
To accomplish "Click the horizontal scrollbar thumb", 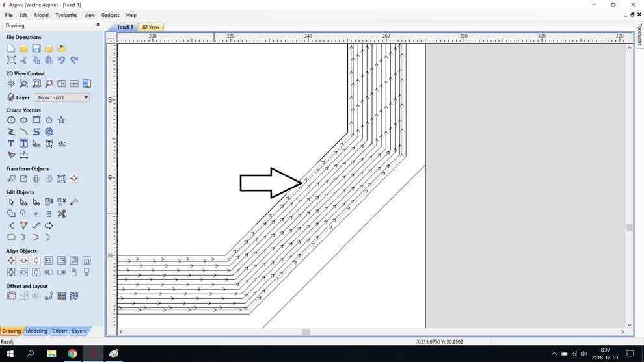I will [x=306, y=332].
